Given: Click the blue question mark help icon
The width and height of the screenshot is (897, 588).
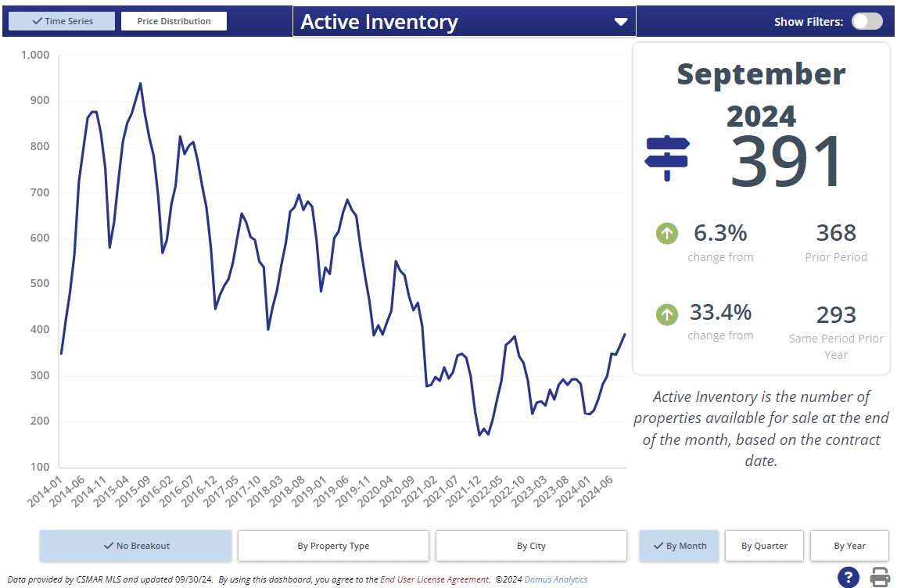Looking at the screenshot, I should [x=849, y=577].
